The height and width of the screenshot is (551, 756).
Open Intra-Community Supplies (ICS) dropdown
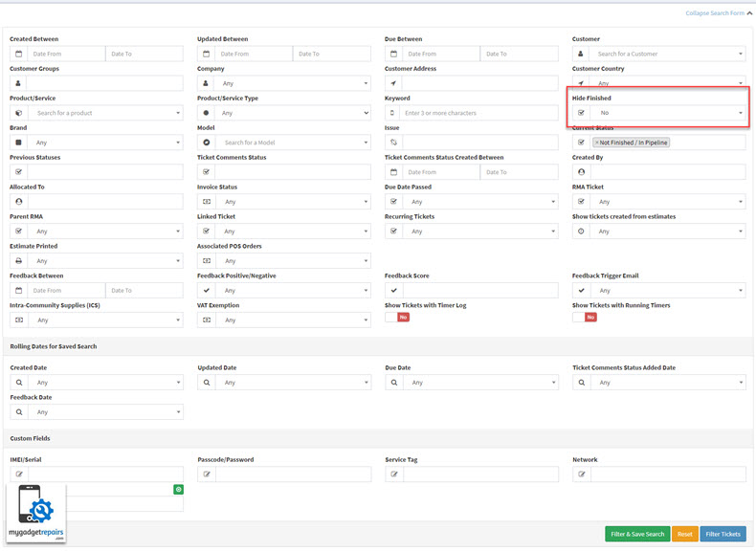tap(105, 320)
